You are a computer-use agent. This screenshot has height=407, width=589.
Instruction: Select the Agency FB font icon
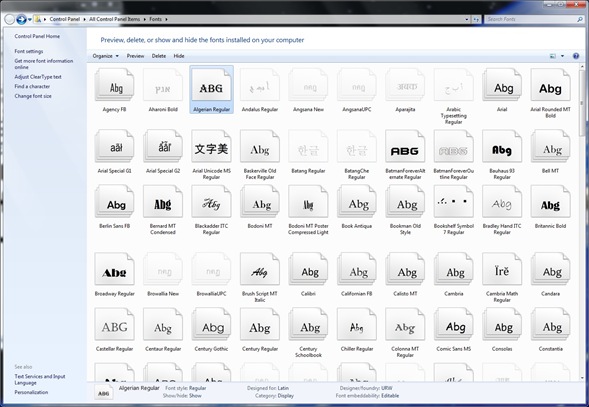click(x=115, y=85)
